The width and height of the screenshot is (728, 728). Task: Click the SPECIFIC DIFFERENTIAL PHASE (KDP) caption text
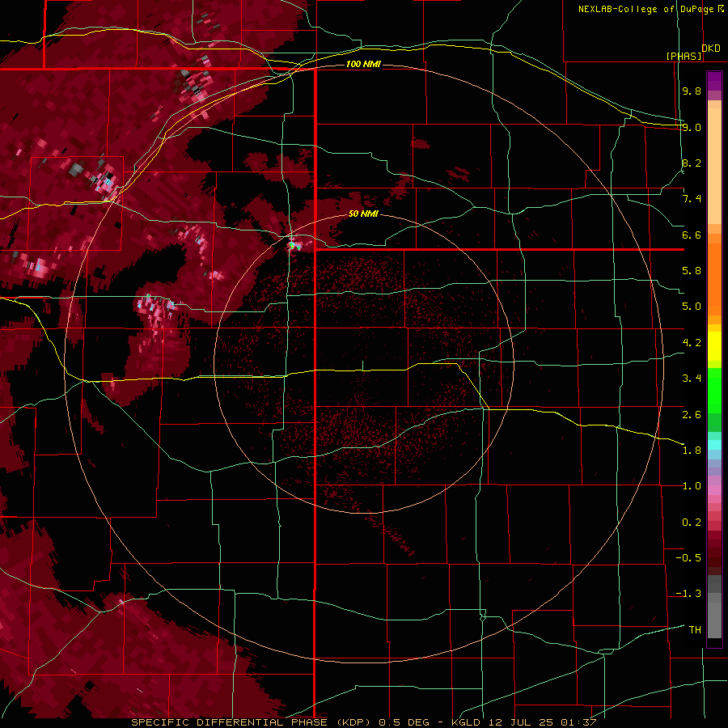click(x=252, y=722)
